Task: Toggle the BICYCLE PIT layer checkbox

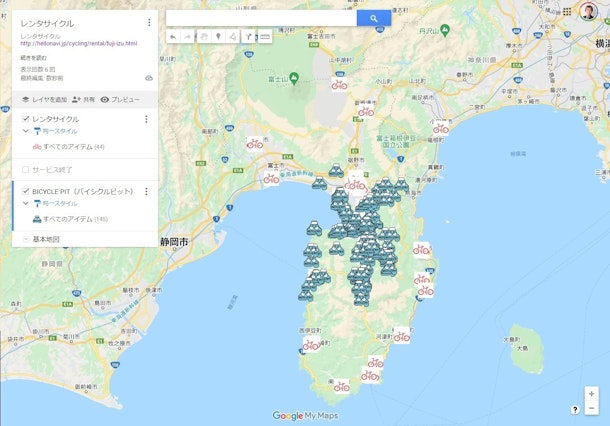Action: (x=26, y=191)
